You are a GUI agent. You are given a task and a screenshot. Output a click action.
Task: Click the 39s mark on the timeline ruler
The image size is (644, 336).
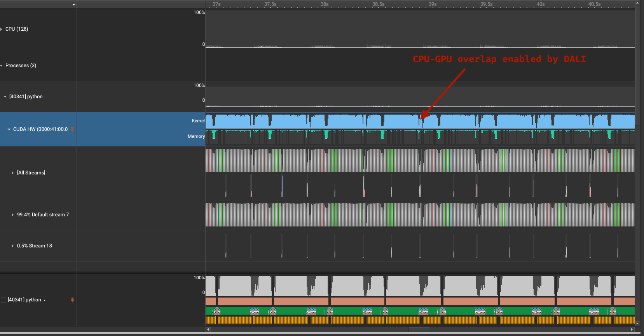(x=433, y=4)
